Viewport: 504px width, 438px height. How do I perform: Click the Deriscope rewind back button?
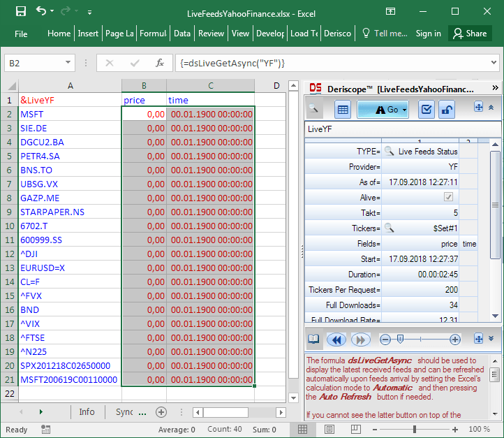click(336, 340)
